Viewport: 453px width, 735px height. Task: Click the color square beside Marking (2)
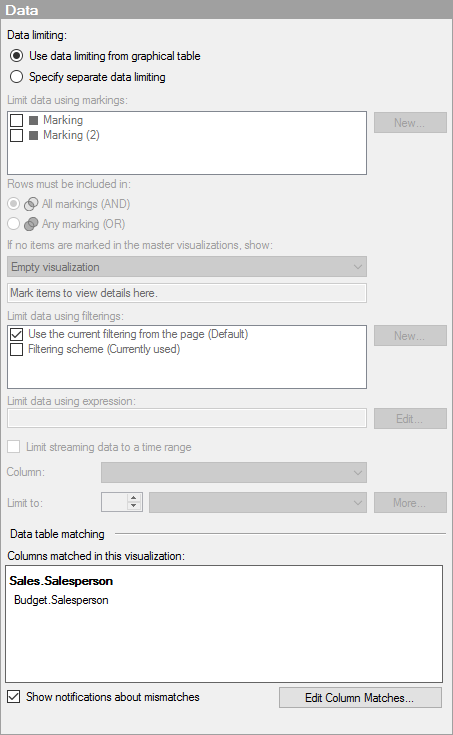(x=33, y=135)
